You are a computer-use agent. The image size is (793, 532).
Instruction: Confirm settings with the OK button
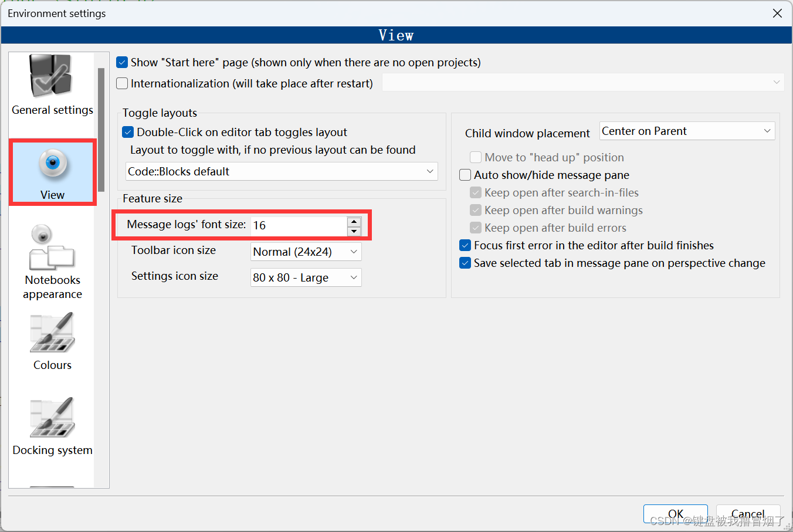click(675, 514)
